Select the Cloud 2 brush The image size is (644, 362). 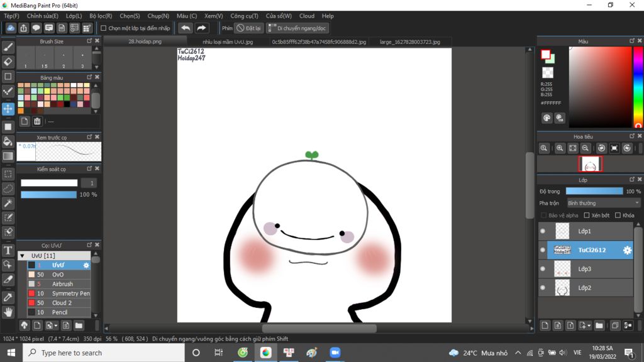(58, 303)
